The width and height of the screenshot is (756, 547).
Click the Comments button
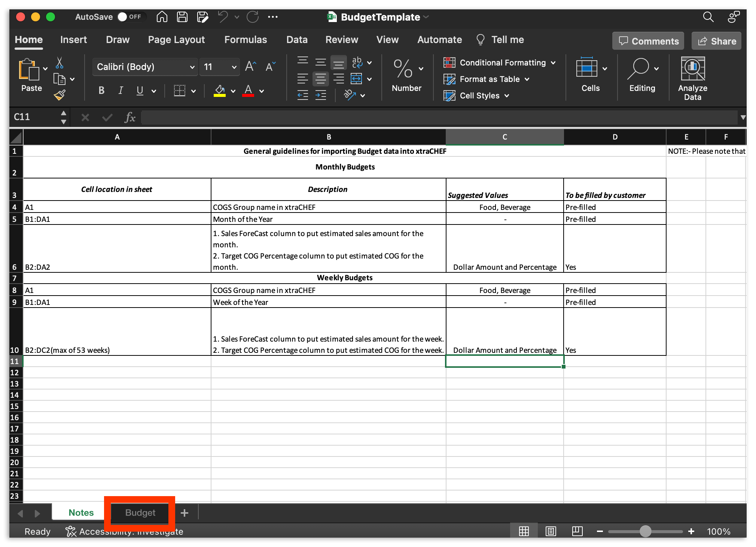648,41
